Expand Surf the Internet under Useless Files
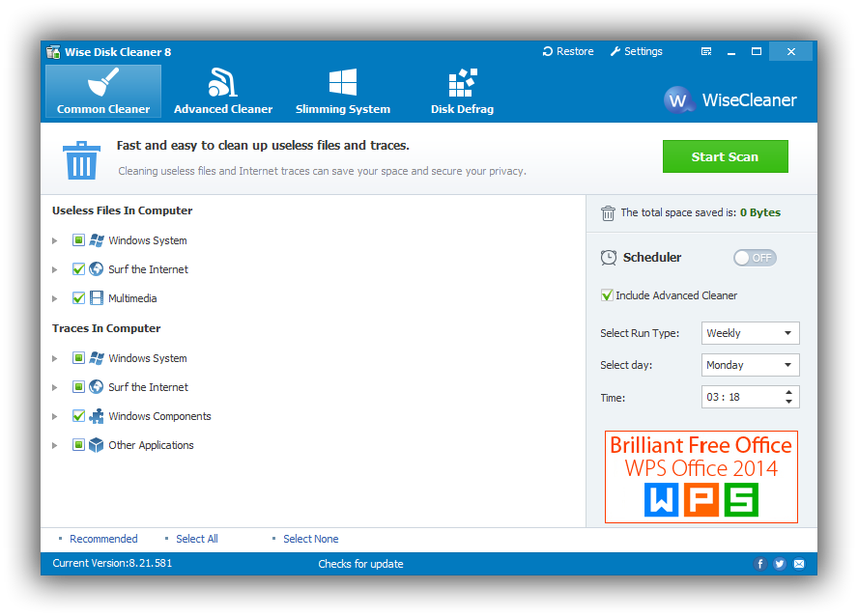The image size is (858, 616). (55, 269)
